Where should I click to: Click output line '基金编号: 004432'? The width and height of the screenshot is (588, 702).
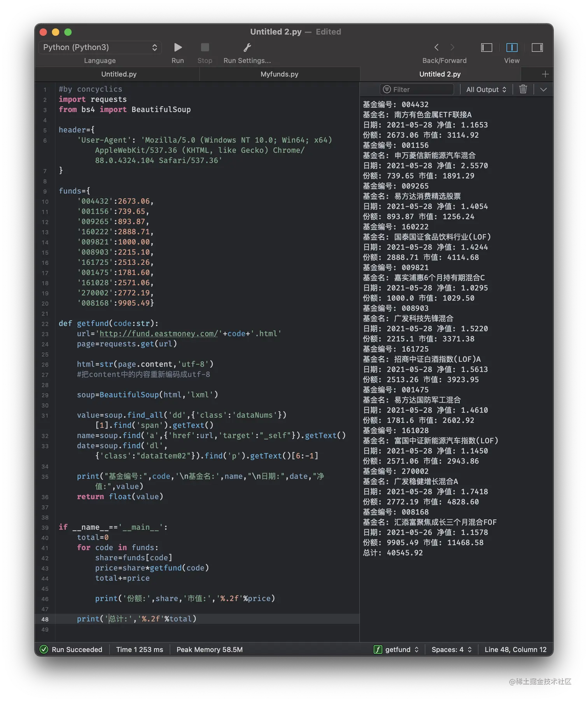[x=395, y=105]
